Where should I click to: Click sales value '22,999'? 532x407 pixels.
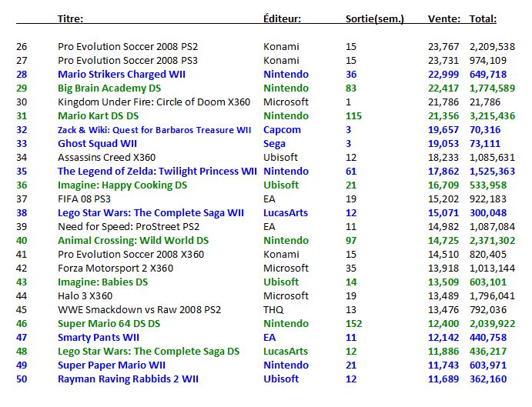443,75
